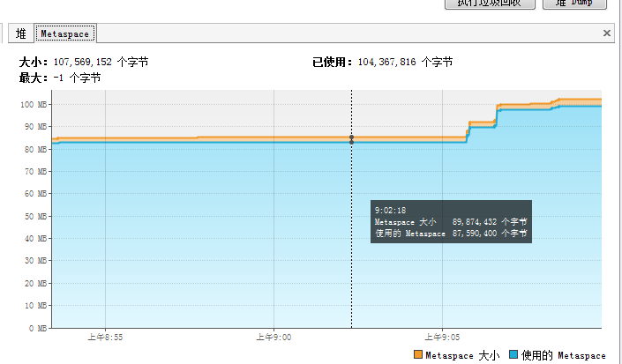Click the 最大 value -1 个字节
The width and height of the screenshot is (622, 364).
[x=77, y=78]
